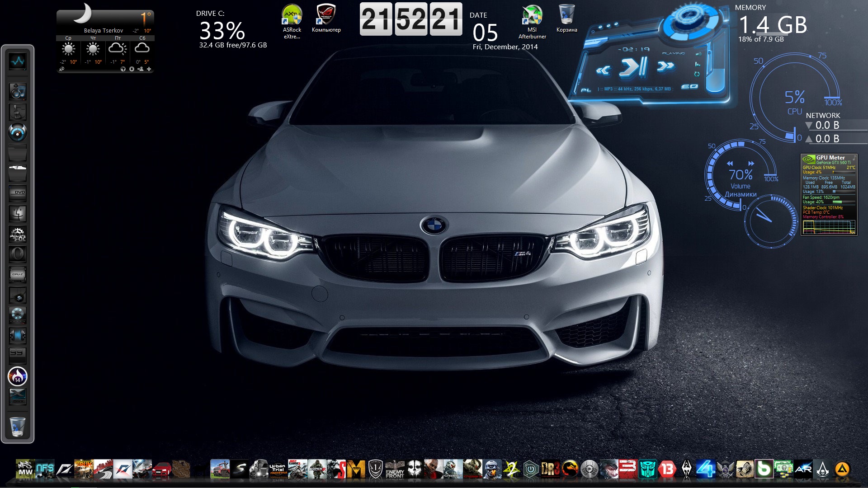Skip to next track in player widget
The height and width of the screenshot is (488, 868).
click(665, 66)
